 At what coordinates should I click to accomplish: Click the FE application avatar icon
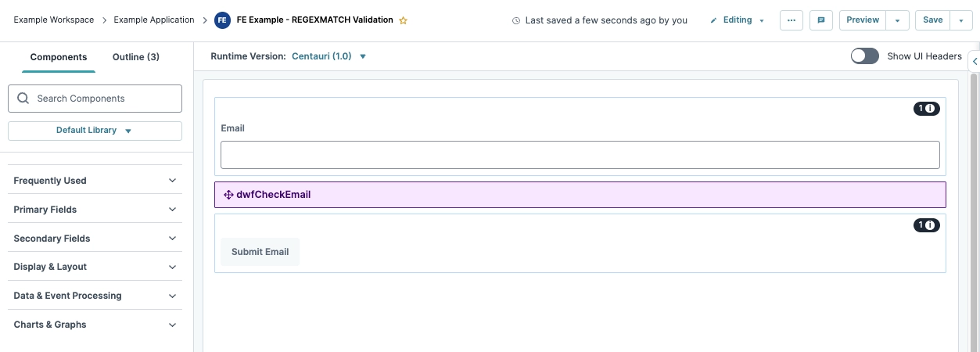tap(223, 20)
